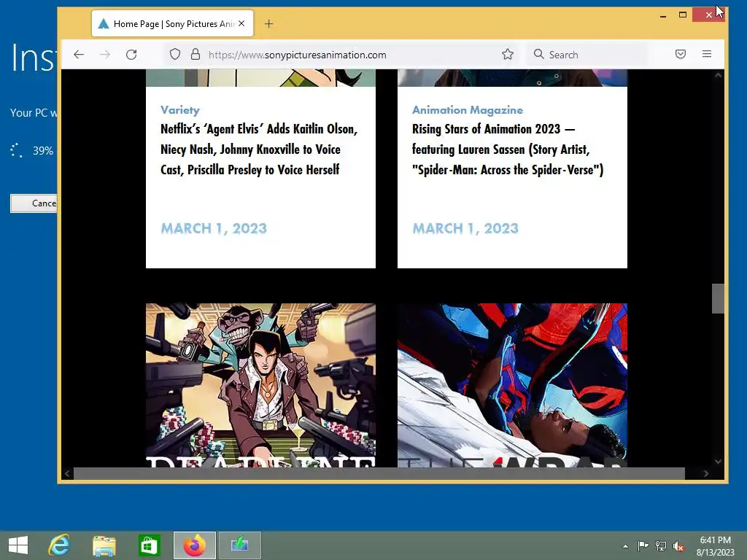Screen dimensions: 747x560
Task: Bookmark this page with star icon
Action: pyautogui.click(x=508, y=54)
